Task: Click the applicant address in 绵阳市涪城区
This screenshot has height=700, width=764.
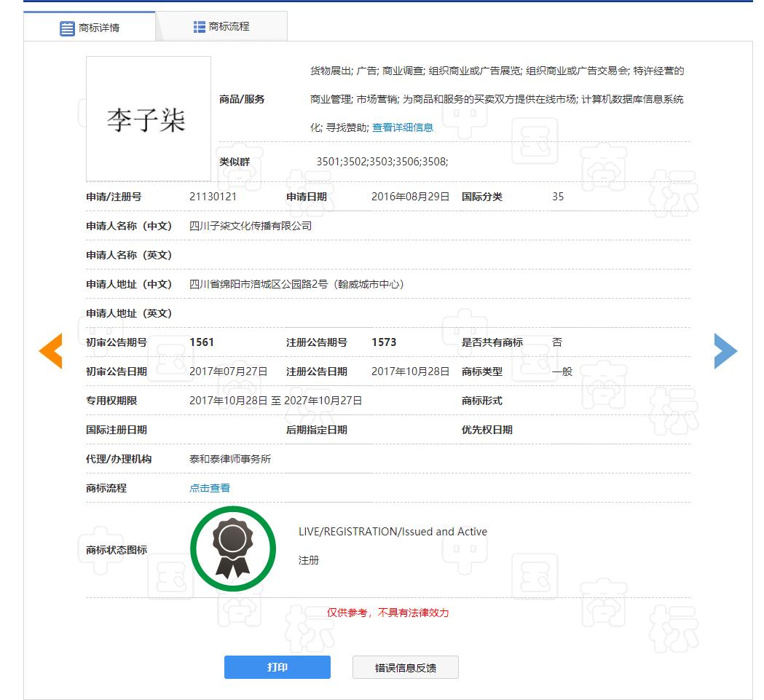Action: (296, 284)
